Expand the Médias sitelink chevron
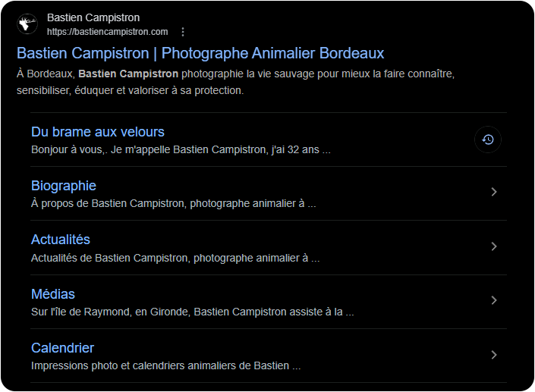The image size is (535, 392). (494, 300)
